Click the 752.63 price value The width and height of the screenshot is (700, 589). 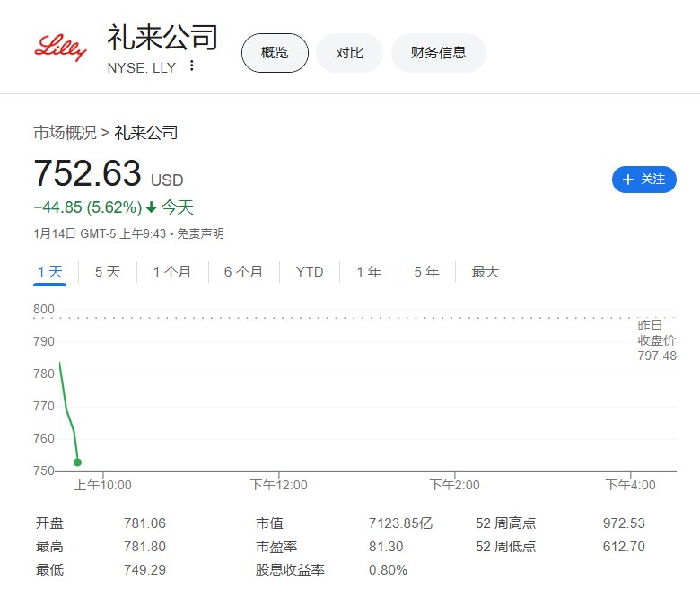(88, 173)
